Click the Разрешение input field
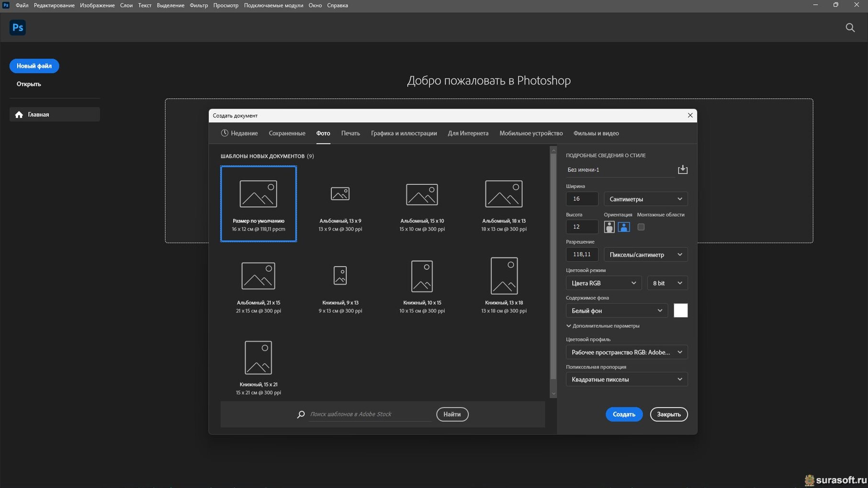Screen dimensions: 868x488 coord(582,255)
